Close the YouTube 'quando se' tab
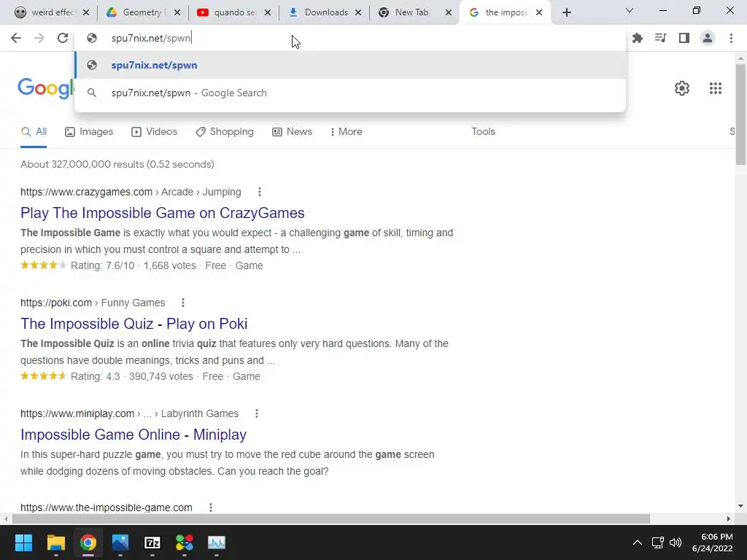 (268, 12)
